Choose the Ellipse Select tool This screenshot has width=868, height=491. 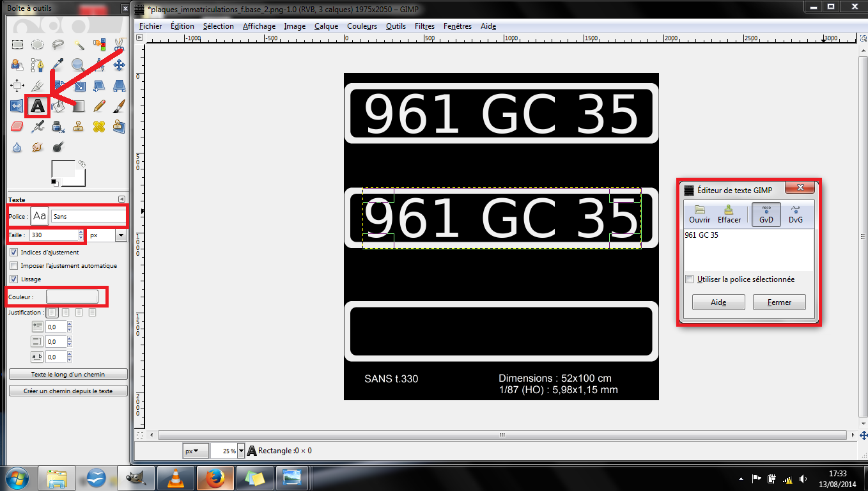tap(38, 45)
